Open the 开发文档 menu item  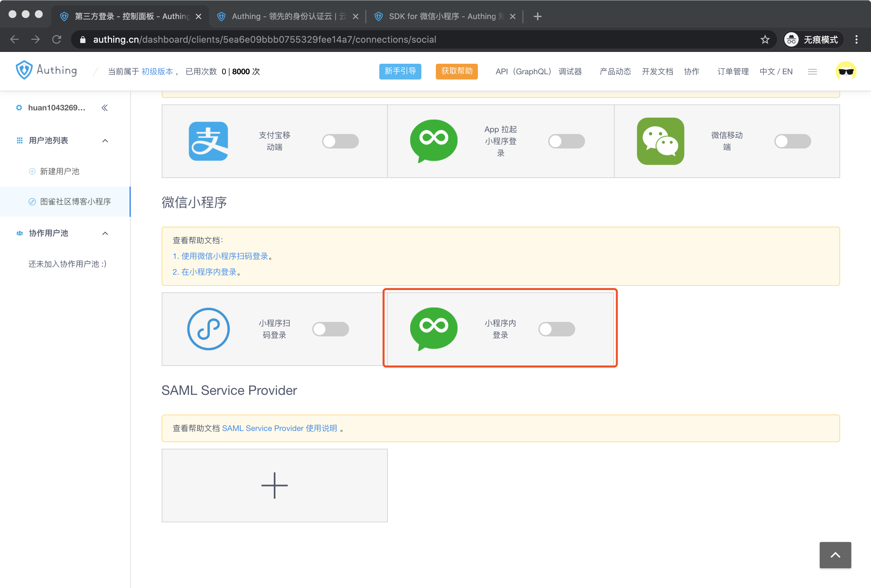click(657, 72)
